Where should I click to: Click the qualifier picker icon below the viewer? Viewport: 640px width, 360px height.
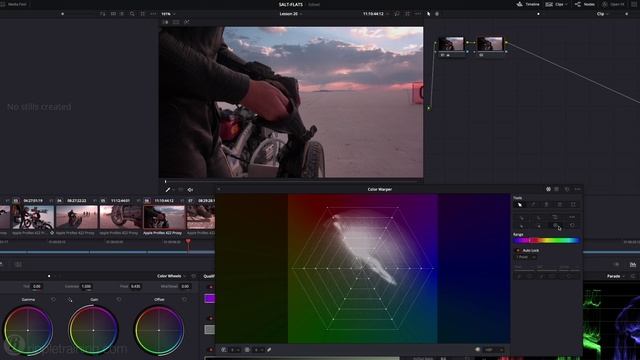168,190
